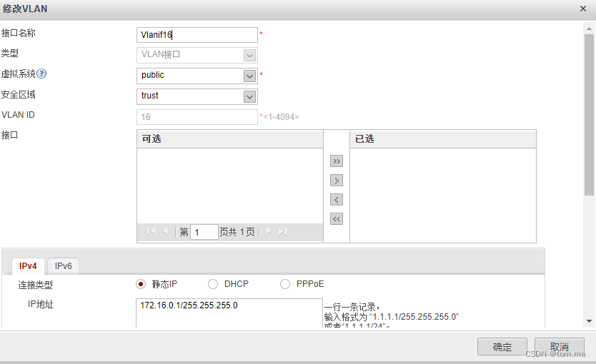
Task: Click the page number input box
Action: [x=204, y=232]
